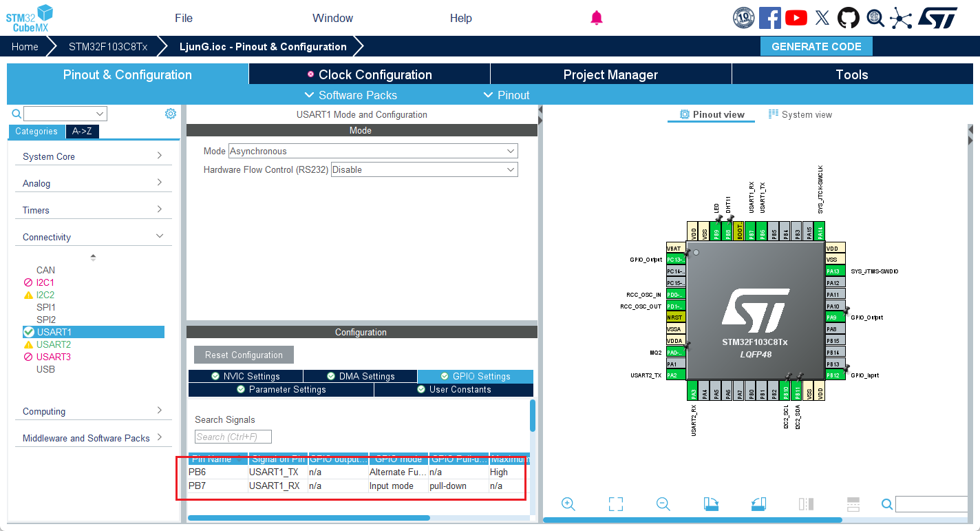
Task: Click the peripheral search magnifier icon
Action: pyautogui.click(x=17, y=114)
